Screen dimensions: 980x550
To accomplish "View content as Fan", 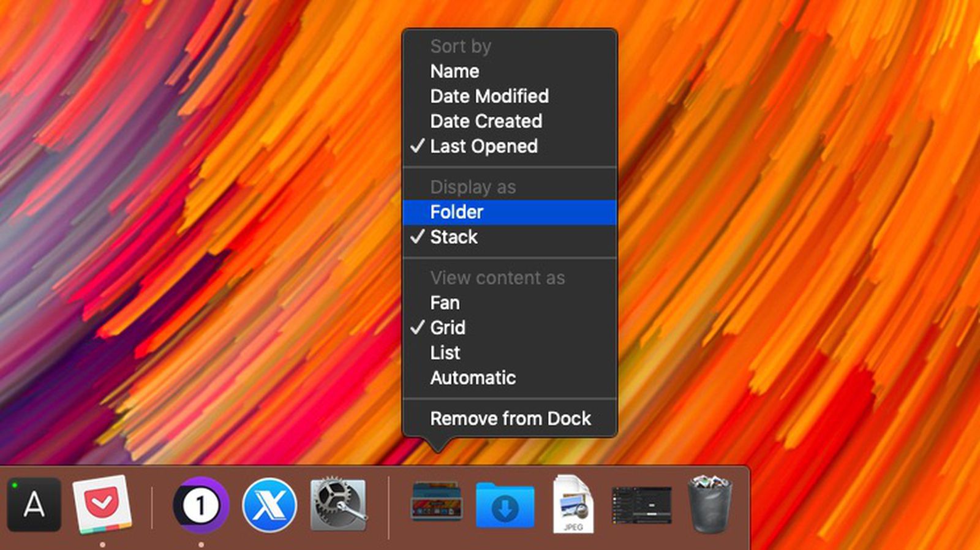I will [510, 303].
